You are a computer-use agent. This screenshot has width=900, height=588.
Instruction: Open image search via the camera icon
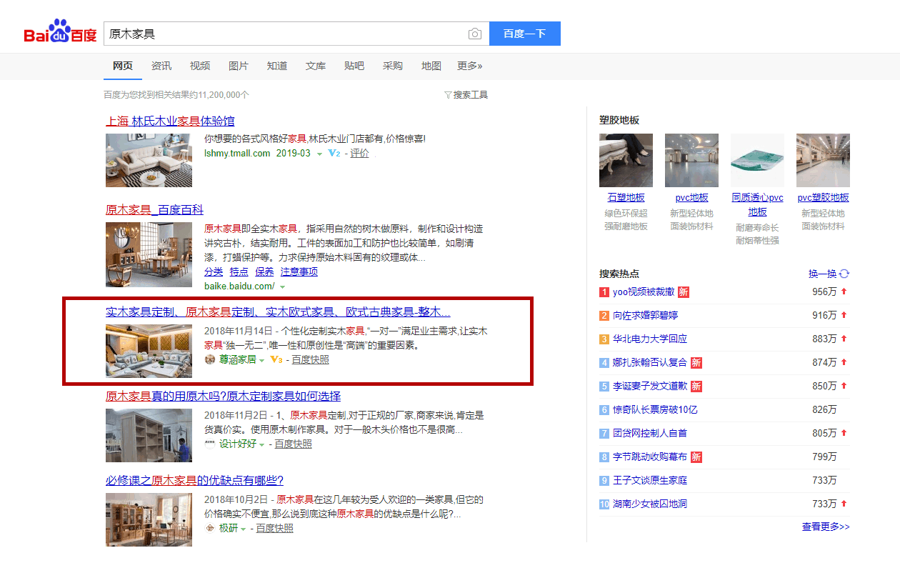(x=475, y=34)
